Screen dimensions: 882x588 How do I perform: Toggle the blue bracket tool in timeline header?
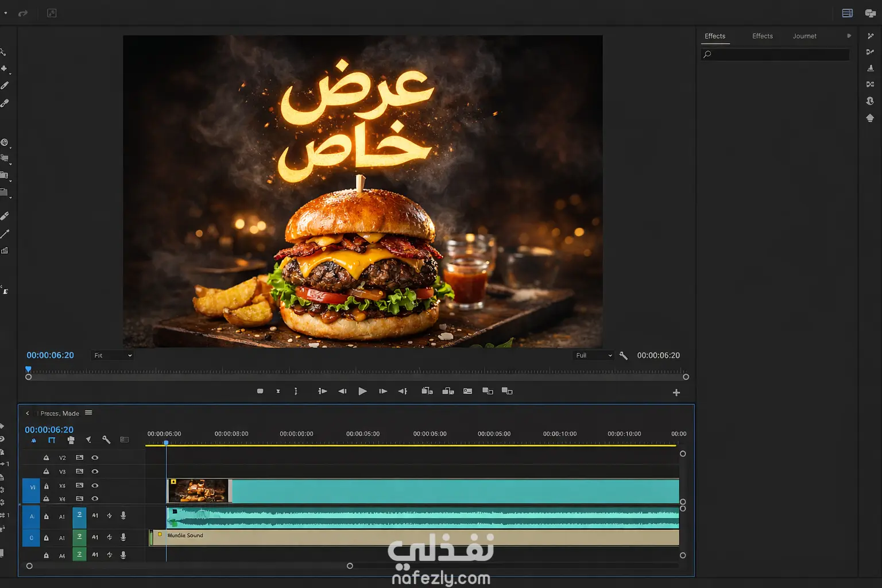52,440
